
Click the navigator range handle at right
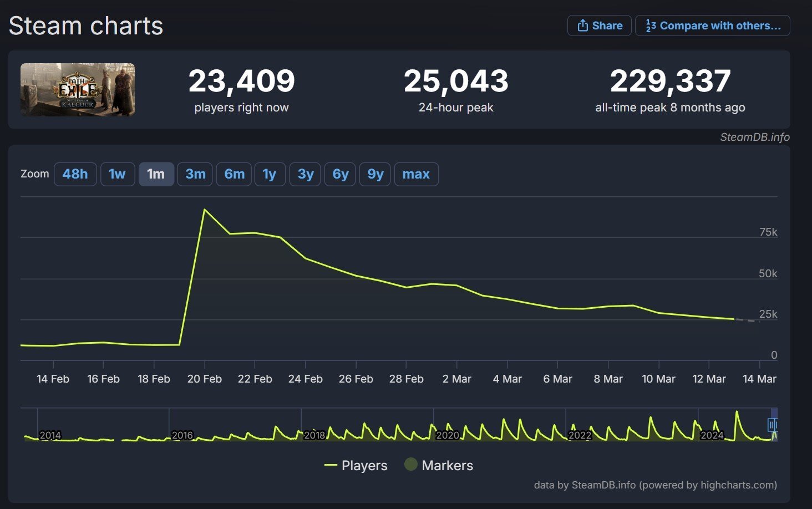(x=772, y=425)
